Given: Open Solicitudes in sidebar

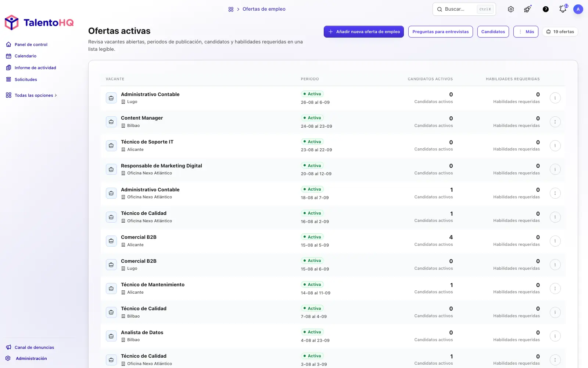Looking at the screenshot, I should pyautogui.click(x=26, y=79).
